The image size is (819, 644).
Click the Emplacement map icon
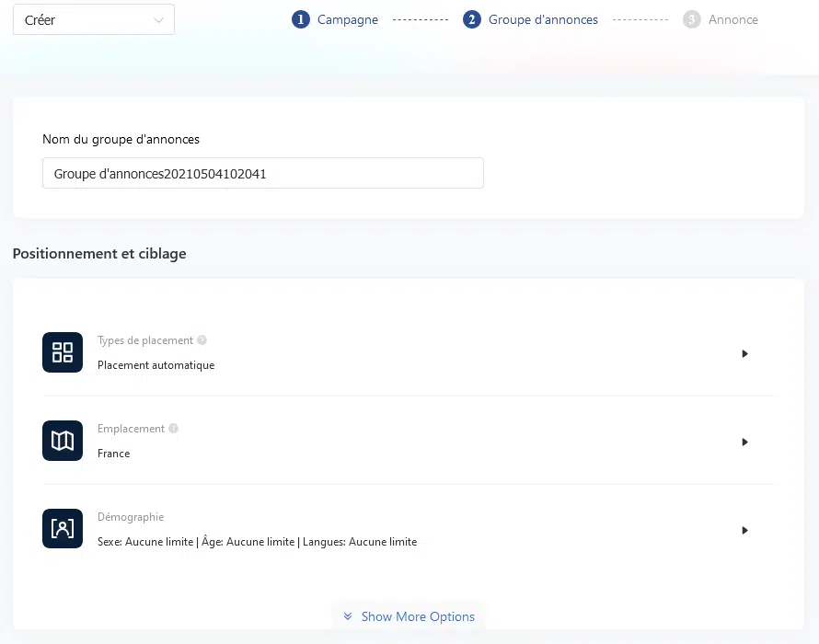pos(63,441)
